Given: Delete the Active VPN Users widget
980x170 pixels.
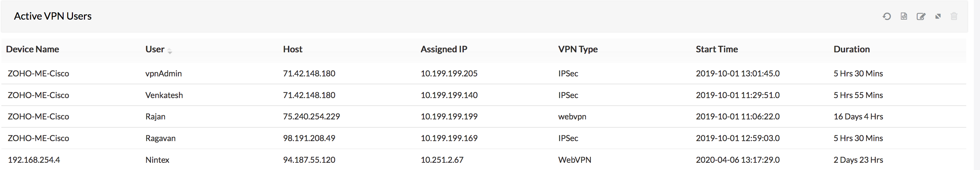Looking at the screenshot, I should (954, 17).
